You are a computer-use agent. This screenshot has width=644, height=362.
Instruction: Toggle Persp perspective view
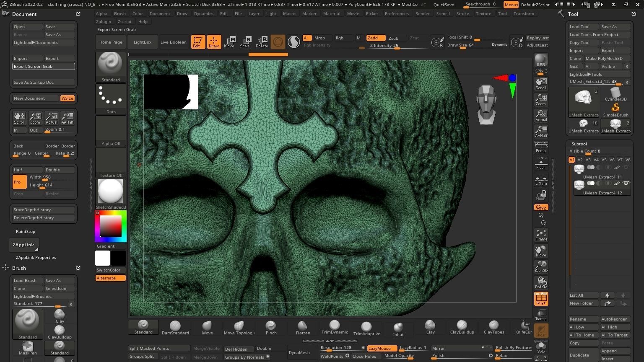pos(541,147)
